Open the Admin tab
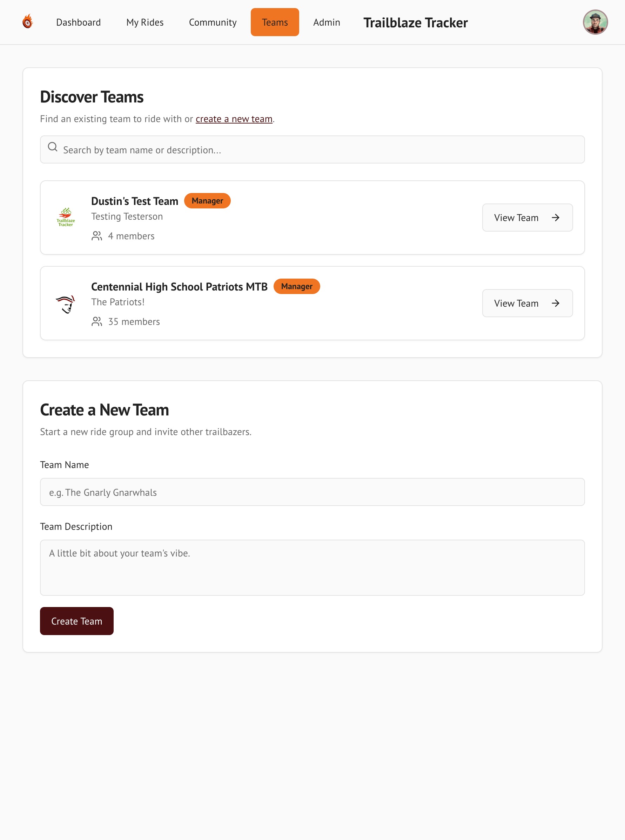Viewport: 625px width, 840px height. (327, 22)
